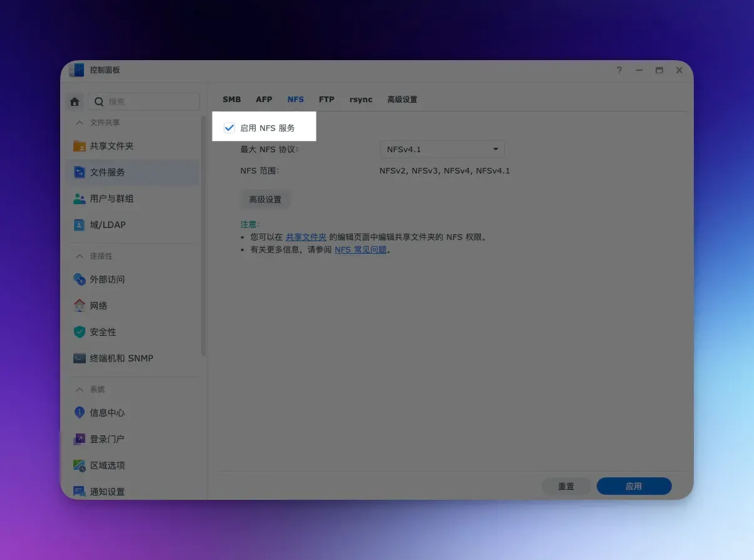Viewport: 754px width, 560px height.
Task: Select the NFS tab
Action: pyautogui.click(x=296, y=100)
